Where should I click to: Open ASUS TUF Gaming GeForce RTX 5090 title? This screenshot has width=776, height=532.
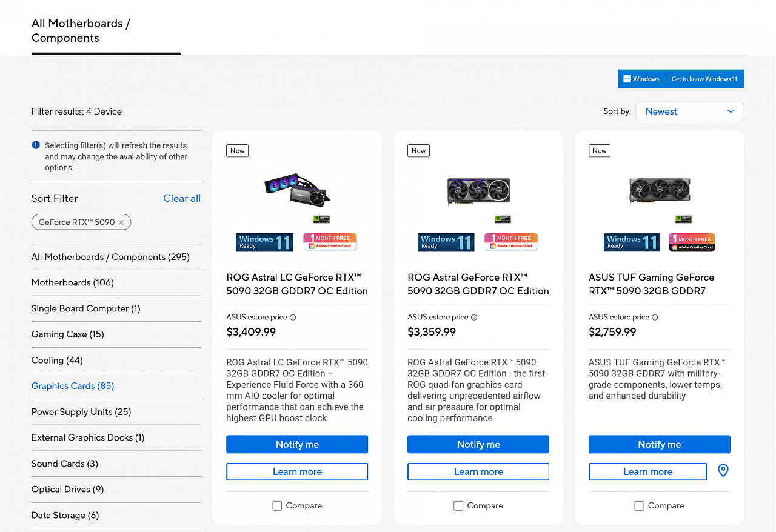click(x=652, y=284)
